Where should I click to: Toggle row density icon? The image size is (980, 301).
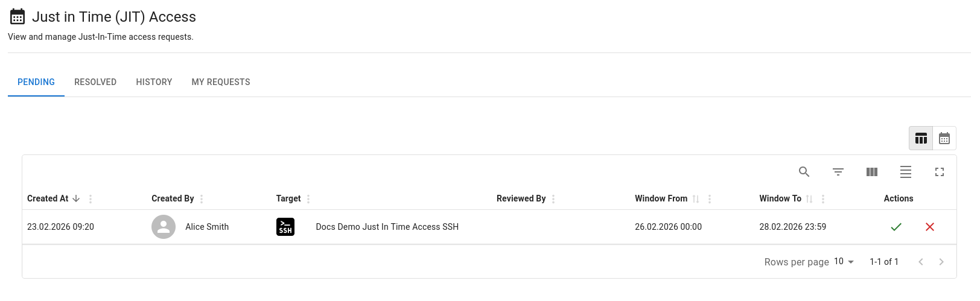(906, 172)
